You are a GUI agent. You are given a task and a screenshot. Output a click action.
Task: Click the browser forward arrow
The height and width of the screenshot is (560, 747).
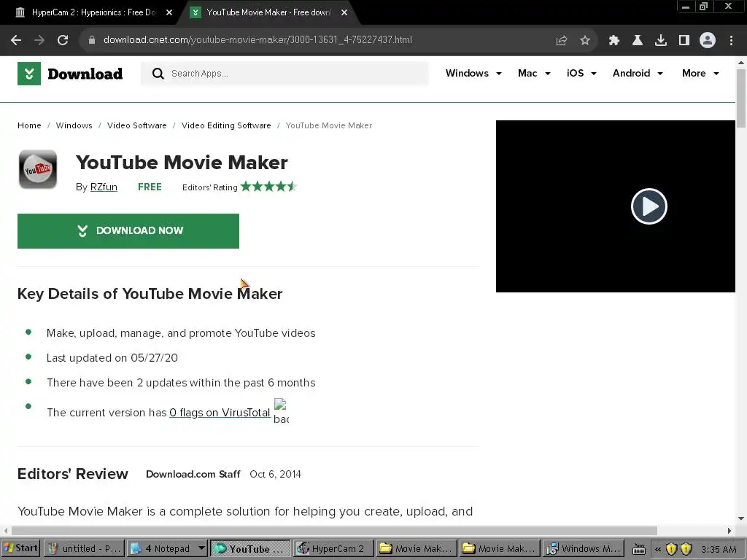click(x=39, y=40)
